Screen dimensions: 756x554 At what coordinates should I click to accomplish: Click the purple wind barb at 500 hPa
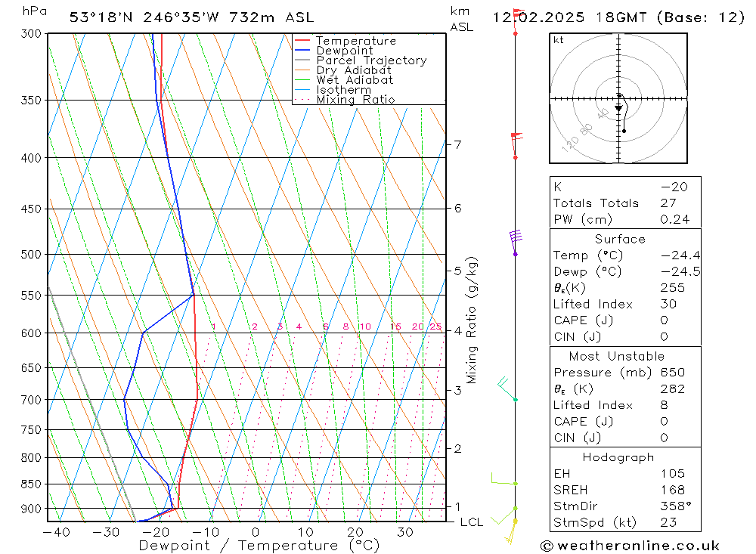[x=515, y=243]
